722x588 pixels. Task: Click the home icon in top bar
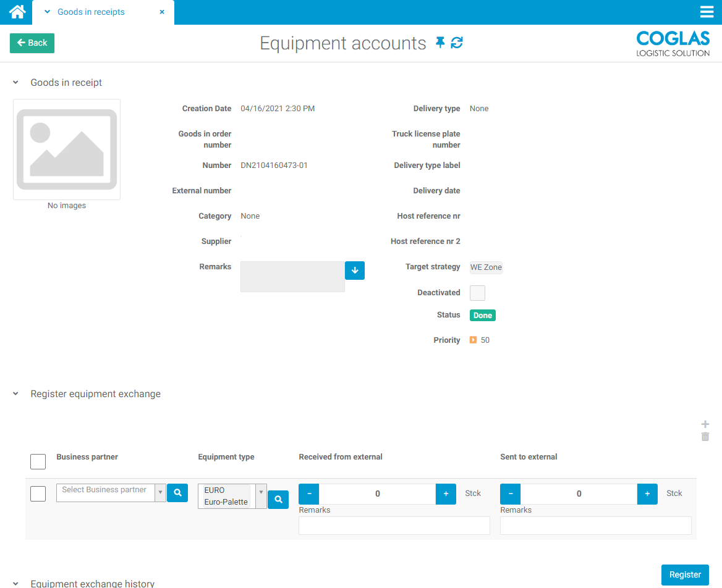[17, 12]
